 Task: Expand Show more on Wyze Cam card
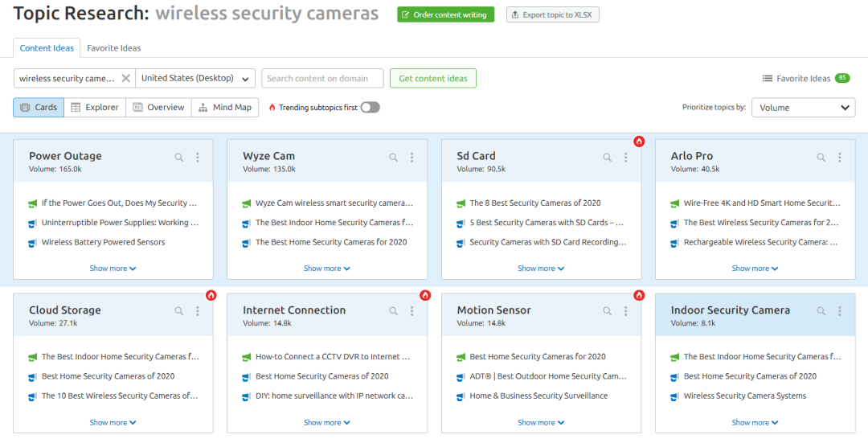point(327,269)
